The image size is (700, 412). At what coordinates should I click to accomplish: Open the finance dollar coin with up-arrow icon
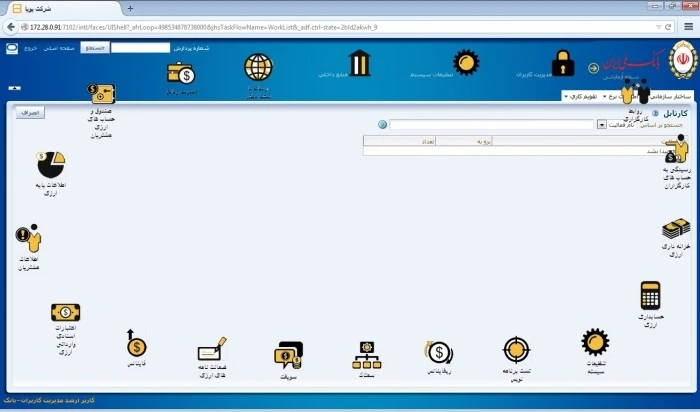tap(136, 343)
